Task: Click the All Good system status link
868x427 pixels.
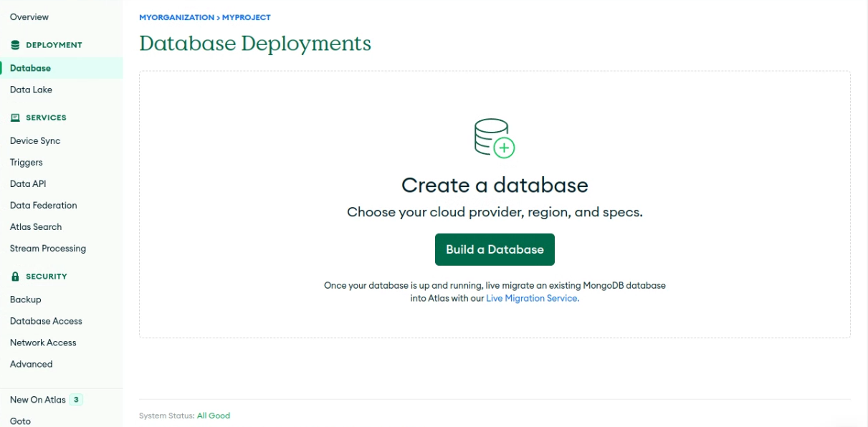Action: (214, 416)
